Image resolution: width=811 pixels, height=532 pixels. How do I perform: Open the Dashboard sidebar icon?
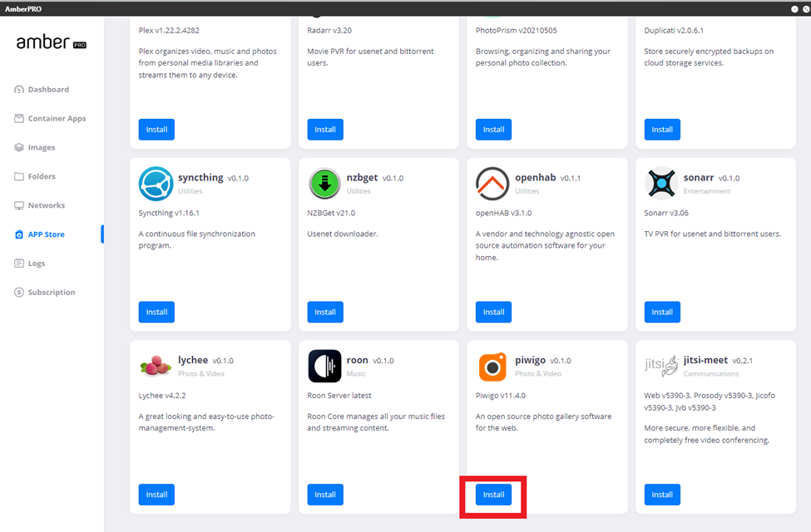coord(19,90)
